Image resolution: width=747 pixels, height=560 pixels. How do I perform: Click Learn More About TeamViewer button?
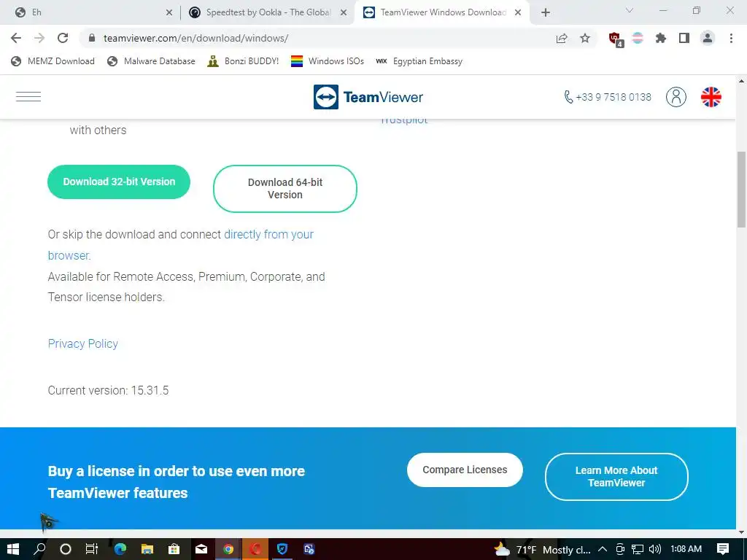[616, 477]
